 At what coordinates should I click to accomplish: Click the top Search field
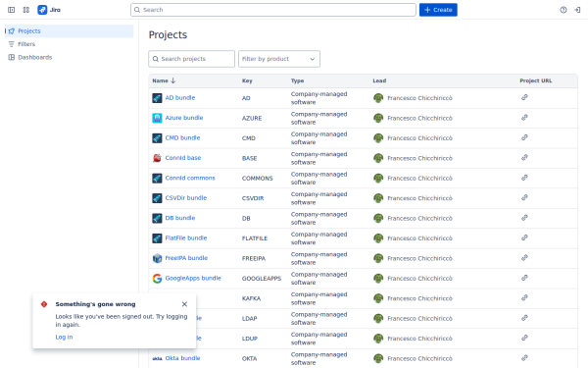(x=273, y=10)
